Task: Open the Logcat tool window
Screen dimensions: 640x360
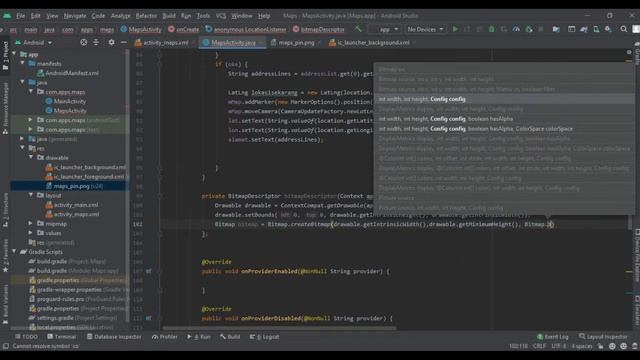Action: (x=264, y=337)
